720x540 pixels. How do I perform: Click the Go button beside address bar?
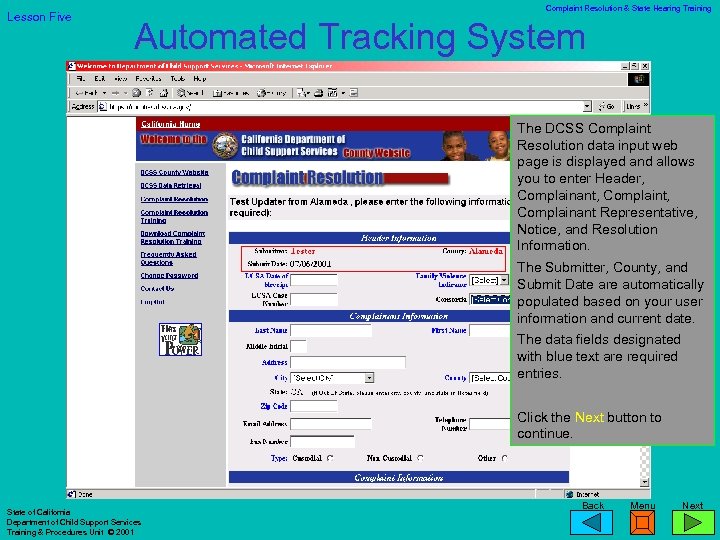coord(608,107)
